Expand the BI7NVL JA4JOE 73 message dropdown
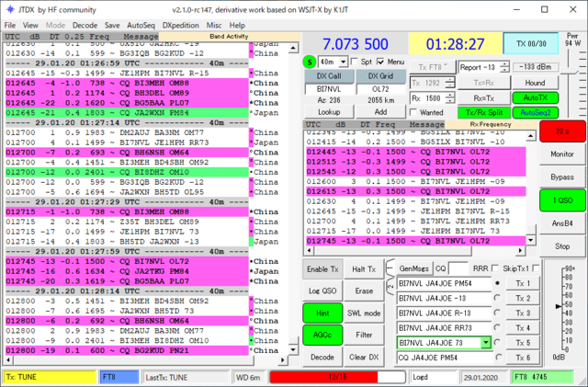588x387 pixels. point(486,342)
